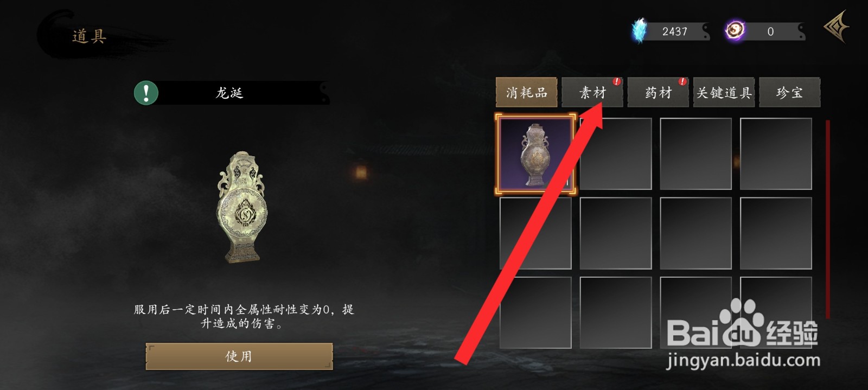Screen dimensions: 868x390
Task: Click red alert badge on 药材 tab
Action: tap(682, 81)
